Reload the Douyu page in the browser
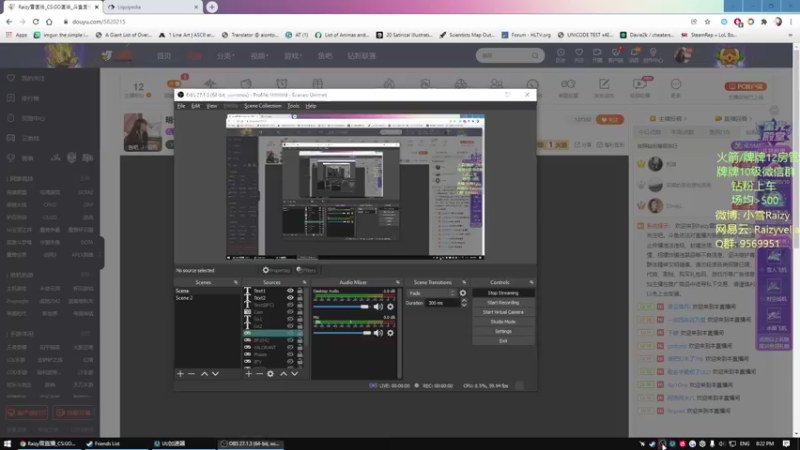The image size is (800, 450). (36, 22)
